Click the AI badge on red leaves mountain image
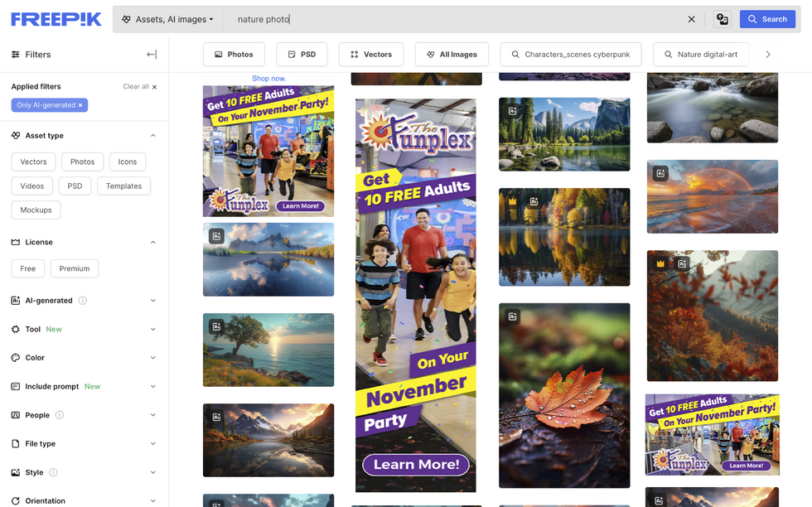The image size is (812, 507). coord(683,263)
